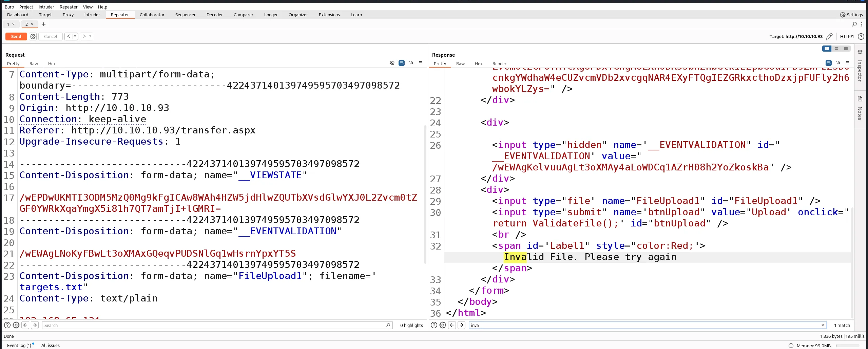Viewport: 868px width, 349px height.
Task: Toggle line wrap in the response pane
Action: (x=828, y=63)
